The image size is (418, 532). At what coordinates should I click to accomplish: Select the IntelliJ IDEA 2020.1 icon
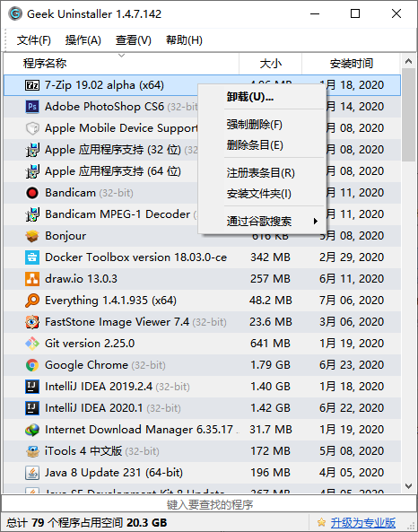[32, 408]
